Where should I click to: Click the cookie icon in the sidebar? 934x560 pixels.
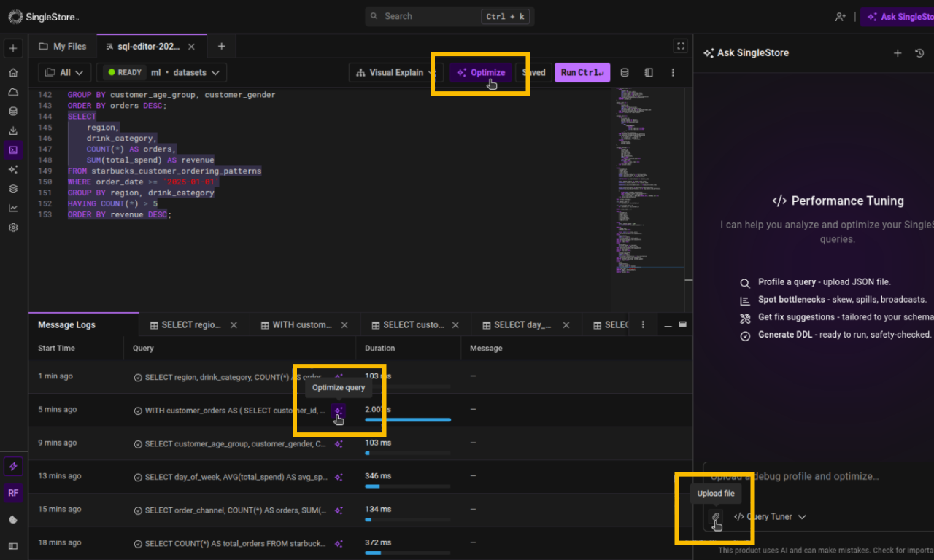pyautogui.click(x=13, y=520)
